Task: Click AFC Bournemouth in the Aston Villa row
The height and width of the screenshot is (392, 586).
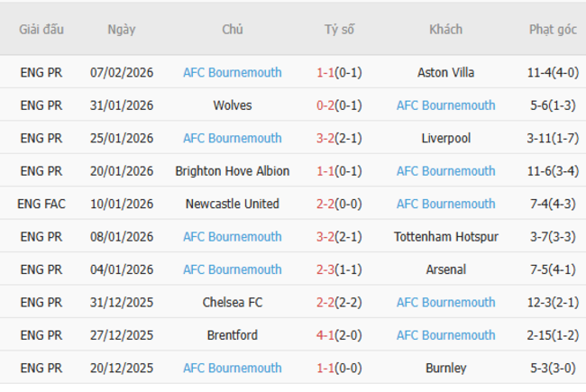Action: click(233, 72)
